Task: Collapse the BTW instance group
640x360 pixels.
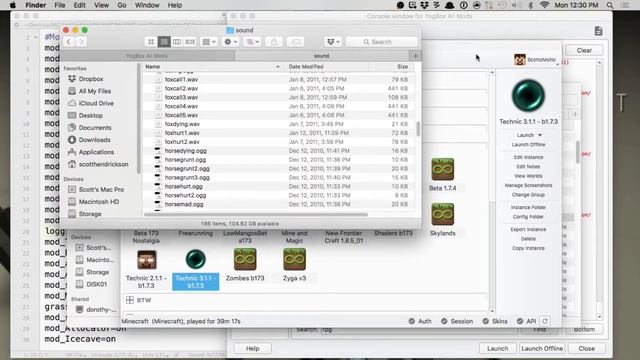Action: (130, 300)
